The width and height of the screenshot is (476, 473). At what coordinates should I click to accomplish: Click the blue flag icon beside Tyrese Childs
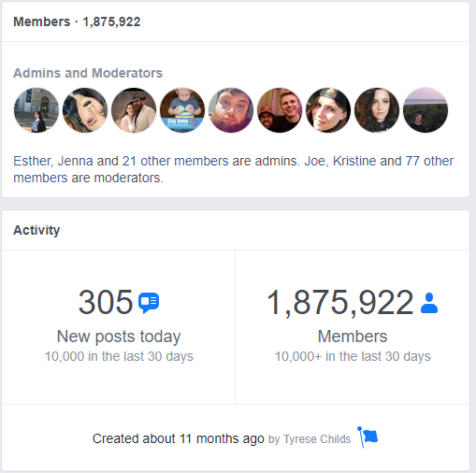point(368,437)
